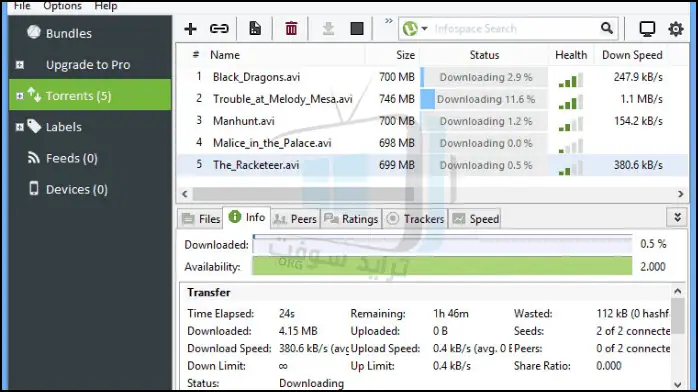Click the Create New Torrent file icon
The height and width of the screenshot is (392, 698).
pyautogui.click(x=255, y=28)
